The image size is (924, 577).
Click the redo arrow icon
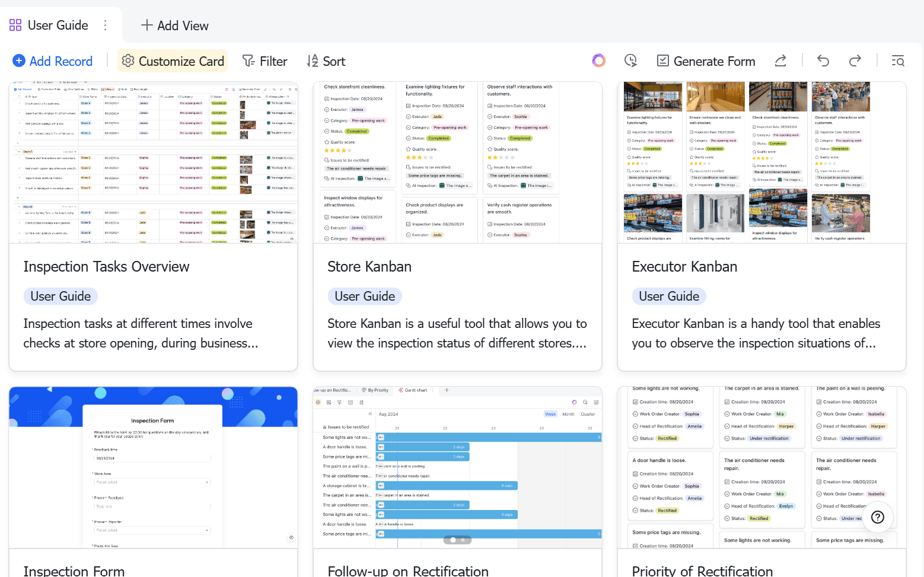click(x=855, y=60)
